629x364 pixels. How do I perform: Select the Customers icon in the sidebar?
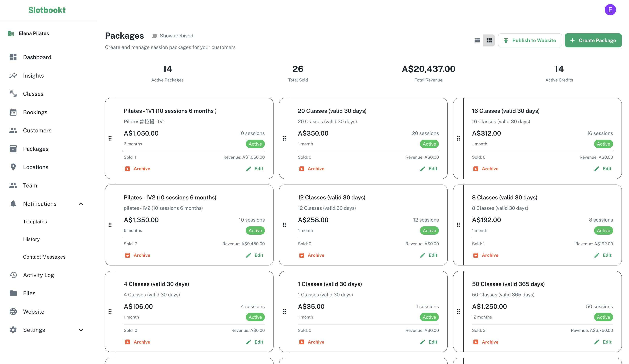[x=13, y=130]
